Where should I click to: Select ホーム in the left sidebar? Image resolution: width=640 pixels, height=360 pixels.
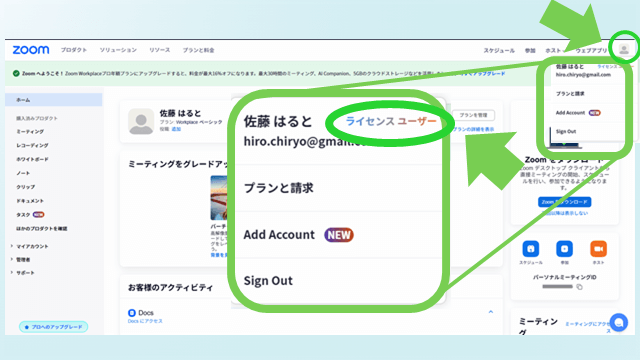pos(53,100)
